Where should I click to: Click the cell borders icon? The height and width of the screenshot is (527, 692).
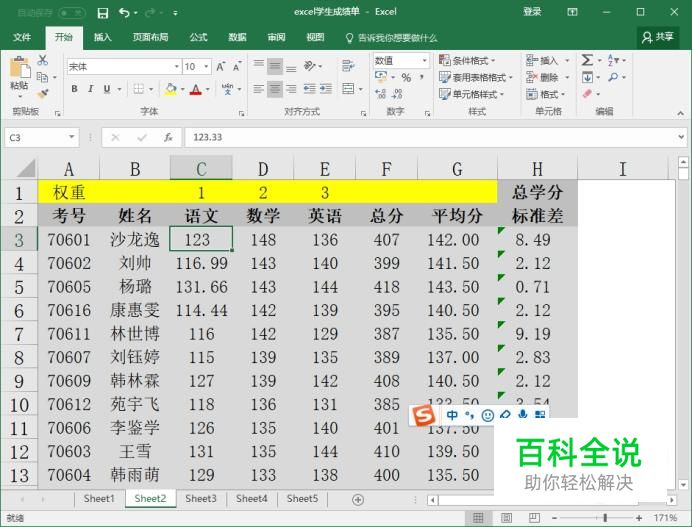[x=139, y=89]
